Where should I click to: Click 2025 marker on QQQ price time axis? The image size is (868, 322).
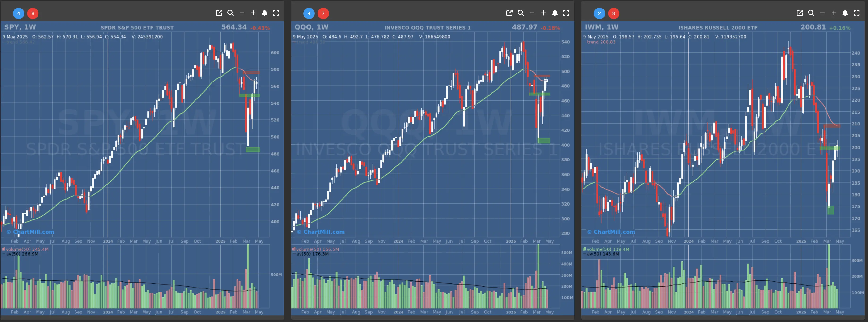click(511, 241)
